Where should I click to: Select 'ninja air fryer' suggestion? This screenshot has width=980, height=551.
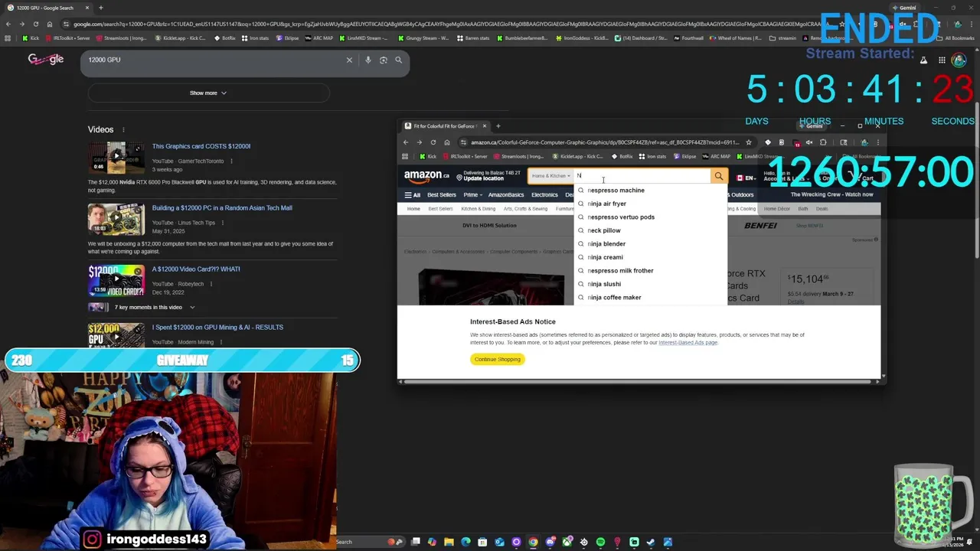coord(650,204)
